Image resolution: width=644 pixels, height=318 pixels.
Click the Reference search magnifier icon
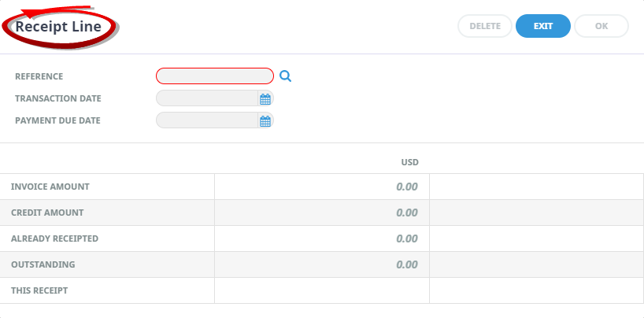[286, 76]
